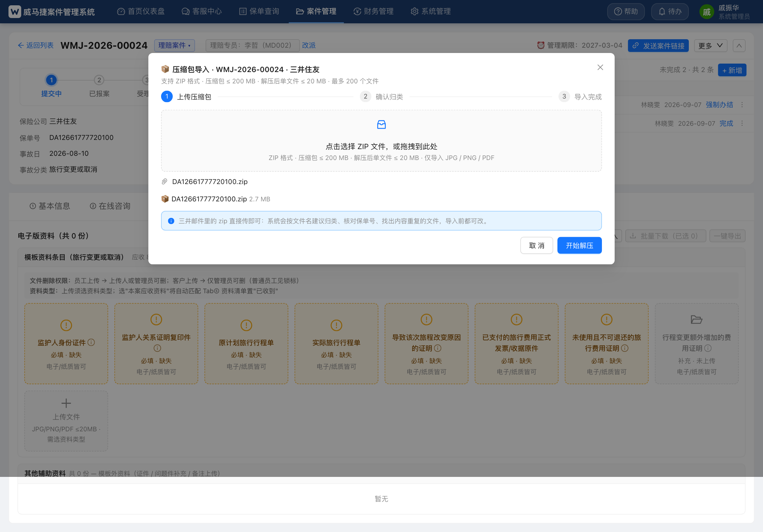763x532 pixels.
Task: Click info icon beside 未使用且不可退还的旅行费用证明
Action: (625, 348)
